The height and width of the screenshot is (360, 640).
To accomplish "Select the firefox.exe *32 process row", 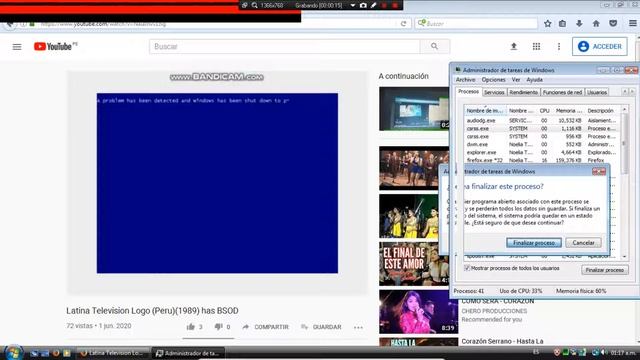I will (x=542, y=160).
